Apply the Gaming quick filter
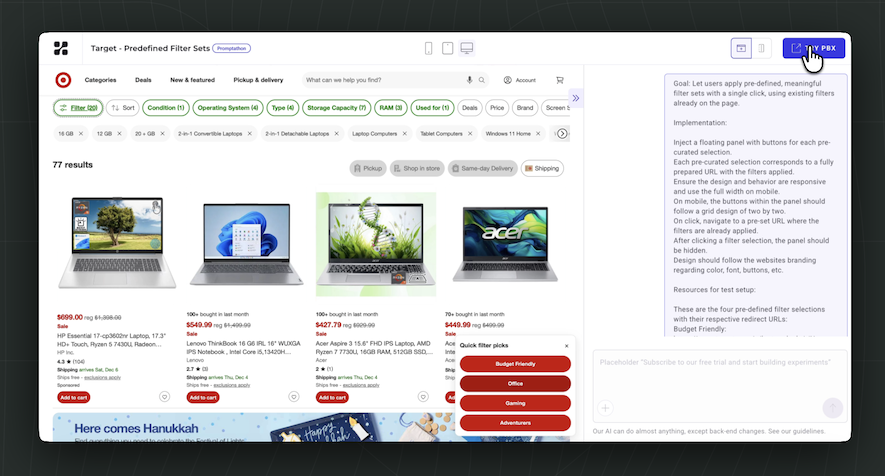885x476 pixels. point(515,403)
